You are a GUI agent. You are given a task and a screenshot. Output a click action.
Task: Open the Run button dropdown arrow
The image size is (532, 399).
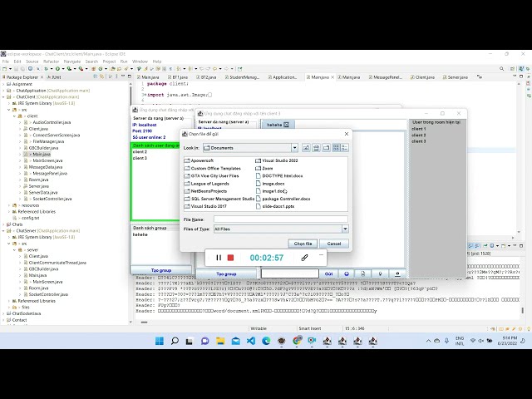pyautogui.click(x=62, y=69)
